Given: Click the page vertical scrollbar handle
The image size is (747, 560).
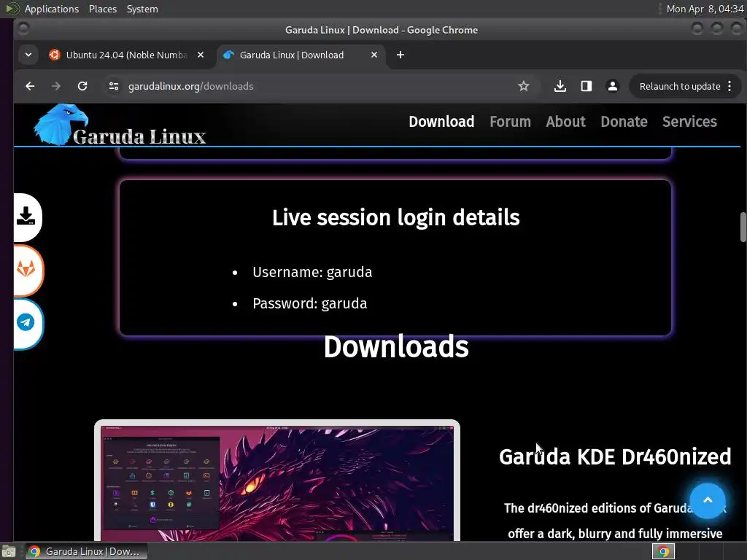Looking at the screenshot, I should click(x=743, y=227).
